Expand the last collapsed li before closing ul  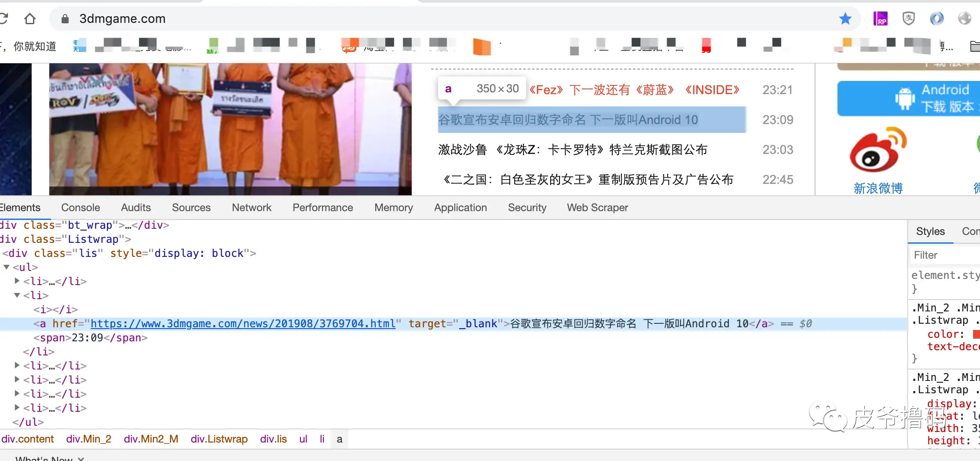click(x=17, y=407)
